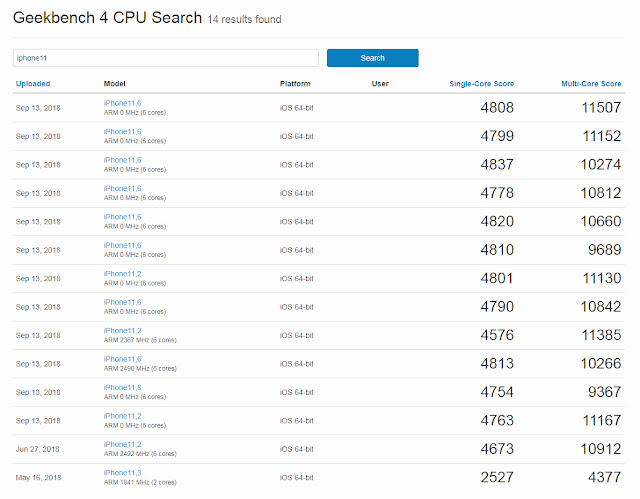This screenshot has width=640, height=499.
Task: Open the iPhone11,6 result scoring 4837
Action: 122,160
